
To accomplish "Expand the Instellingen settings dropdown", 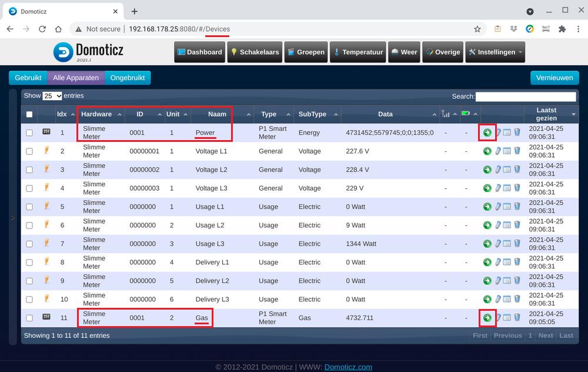I will 495,52.
